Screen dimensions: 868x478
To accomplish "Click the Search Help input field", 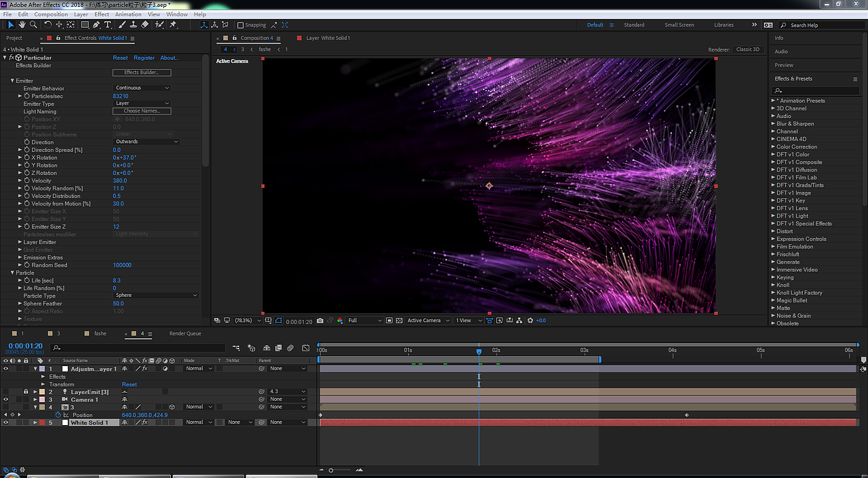I will click(x=819, y=25).
